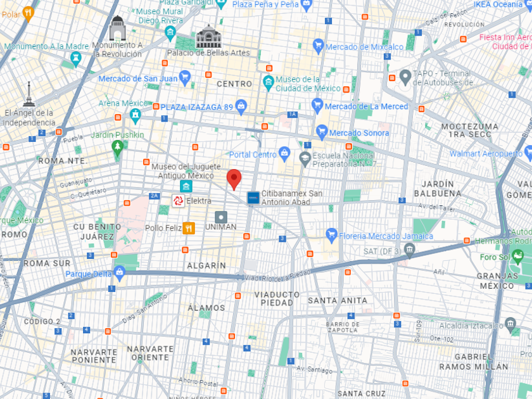Click the VIADUCTO PIEDAD neighborhood label
Screen dimensions: 532x399
(277, 298)
